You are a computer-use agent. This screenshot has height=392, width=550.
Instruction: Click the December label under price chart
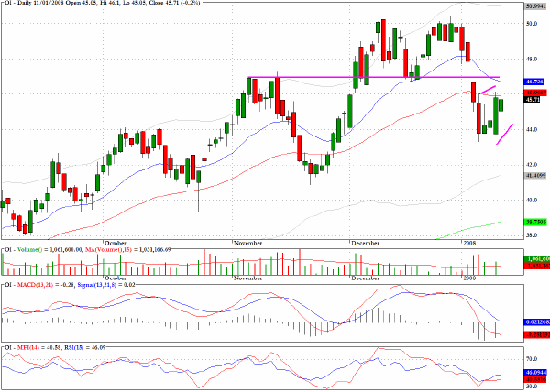(x=365, y=243)
